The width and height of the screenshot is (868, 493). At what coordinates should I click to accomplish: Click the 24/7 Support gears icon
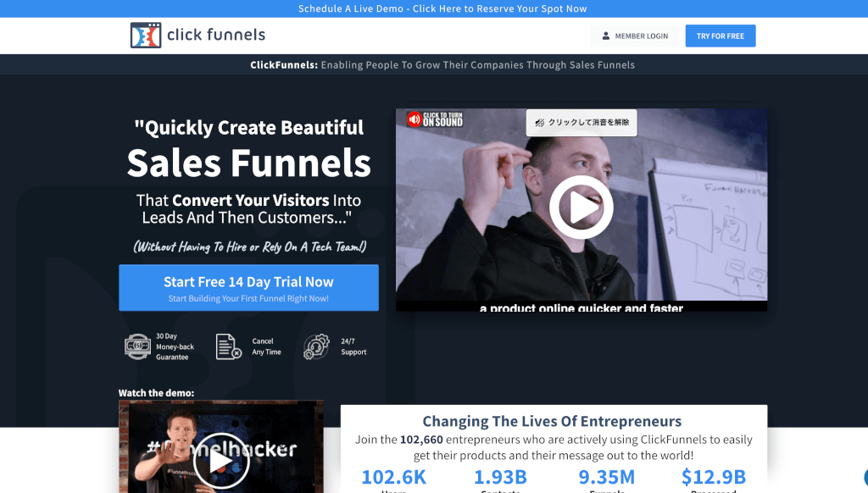317,347
